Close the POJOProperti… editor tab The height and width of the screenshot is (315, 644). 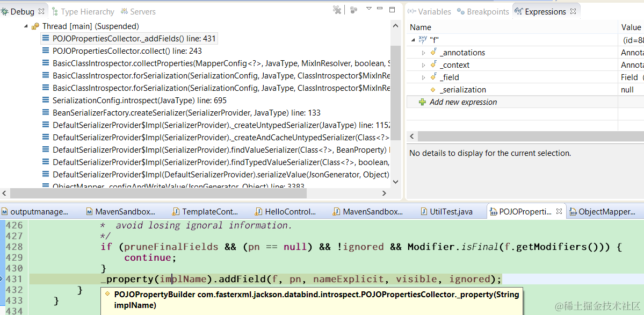coord(559,211)
